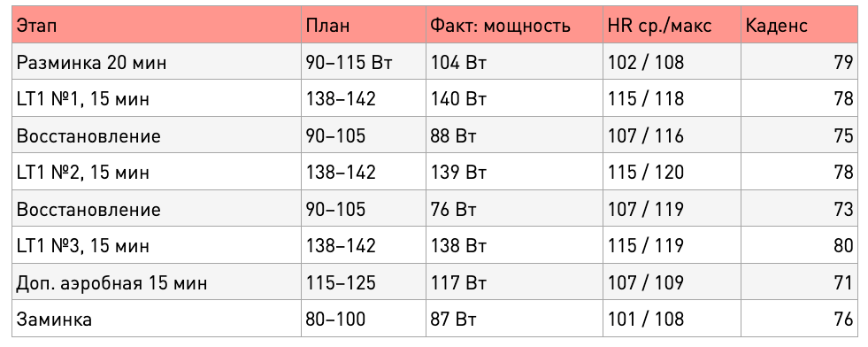The image size is (868, 347).
Task: Select the LT1 №2, 15 мин cell
Action: pos(157,172)
